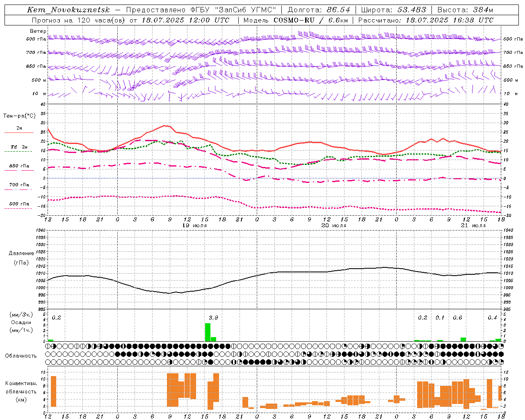The width and height of the screenshot is (525, 420).
Task: Click the 'Прогноз на 120 часа(ов)' forecast text
Action: tap(79, 20)
